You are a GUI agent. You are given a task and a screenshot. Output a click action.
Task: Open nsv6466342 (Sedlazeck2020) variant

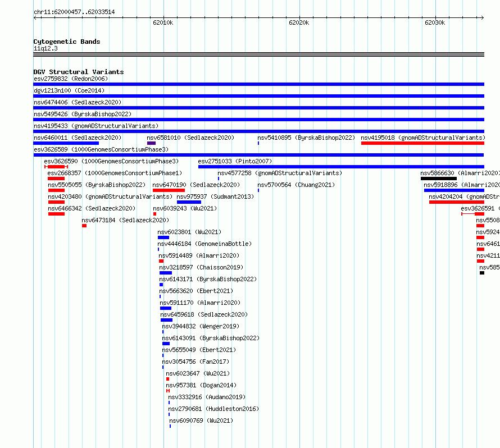click(x=92, y=208)
